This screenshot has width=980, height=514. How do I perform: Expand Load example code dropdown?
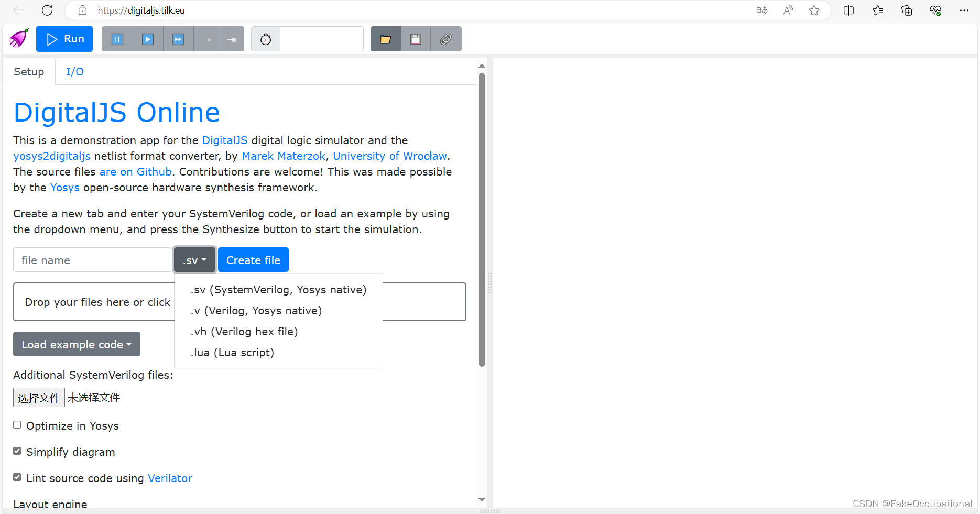pyautogui.click(x=77, y=344)
